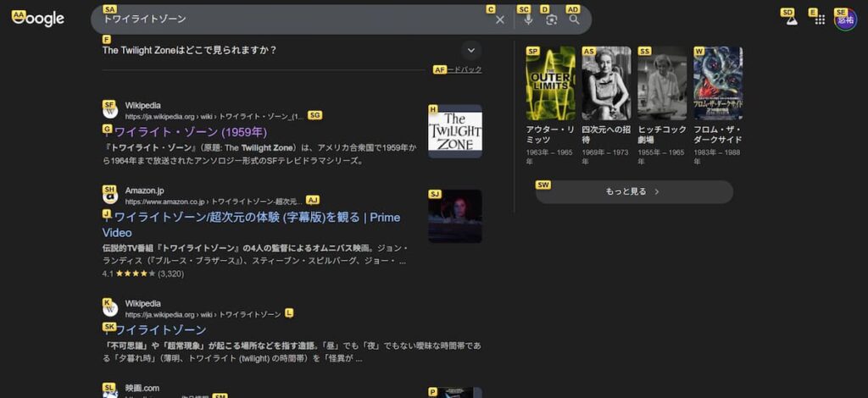Image resolution: width=868 pixels, height=398 pixels.
Task: Clear the search box with the X icon
Action: 500,19
